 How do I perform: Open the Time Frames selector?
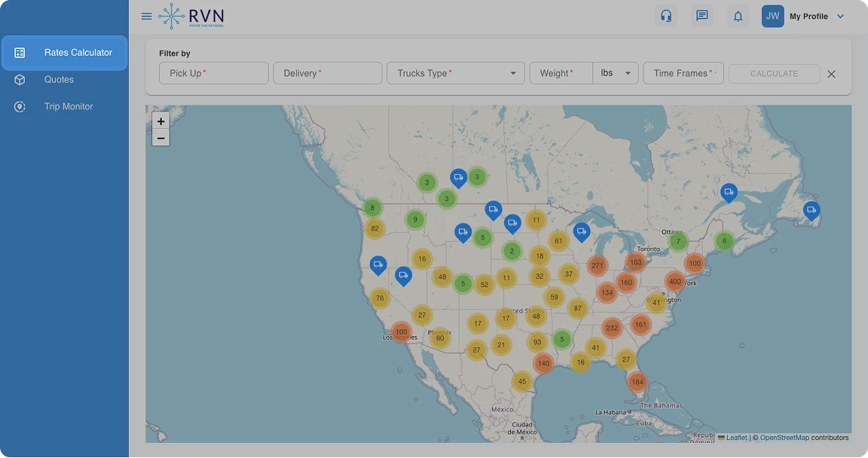tap(683, 73)
